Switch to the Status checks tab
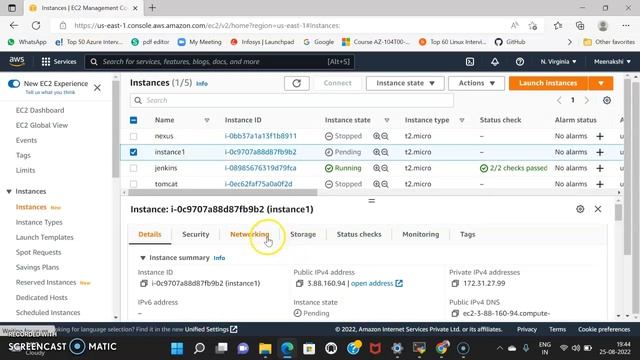This screenshot has width=640, height=360. pos(359,234)
